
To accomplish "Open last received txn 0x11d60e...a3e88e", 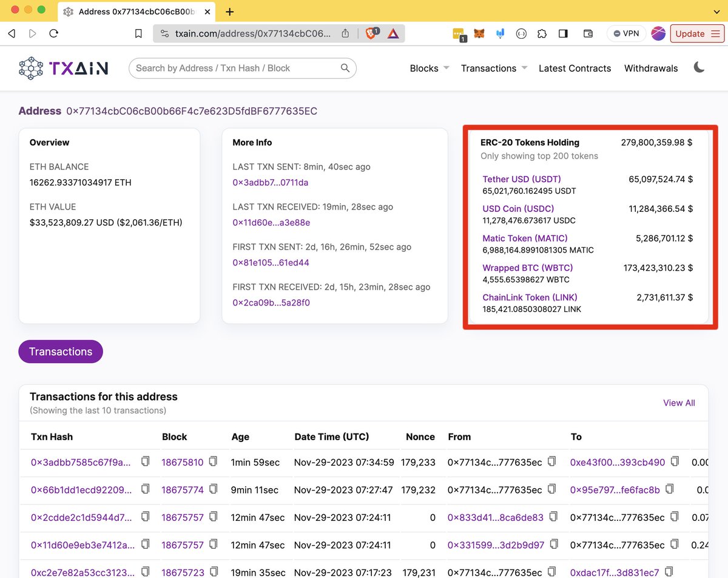I will [271, 223].
